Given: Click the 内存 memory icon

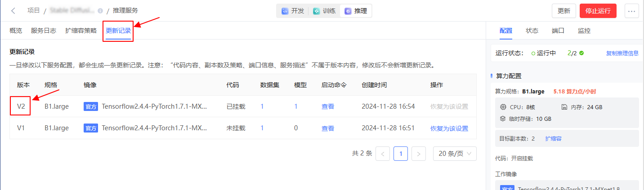Looking at the screenshot, I should click(x=564, y=107).
